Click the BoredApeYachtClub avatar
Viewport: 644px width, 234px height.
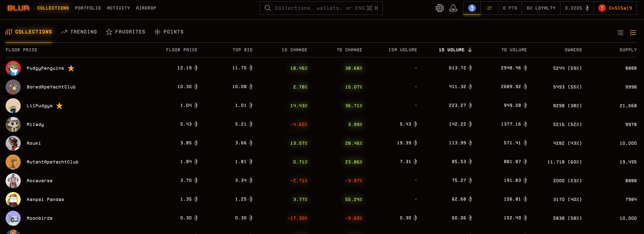13,87
